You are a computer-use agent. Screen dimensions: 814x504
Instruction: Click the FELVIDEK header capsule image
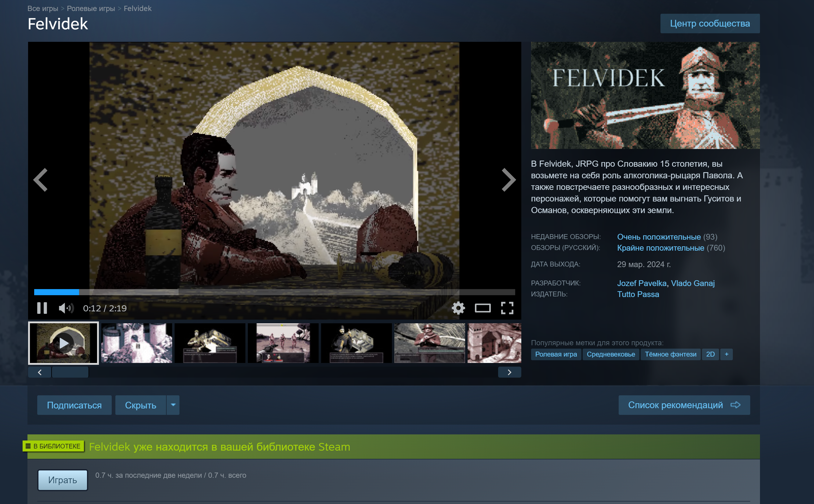coord(646,95)
